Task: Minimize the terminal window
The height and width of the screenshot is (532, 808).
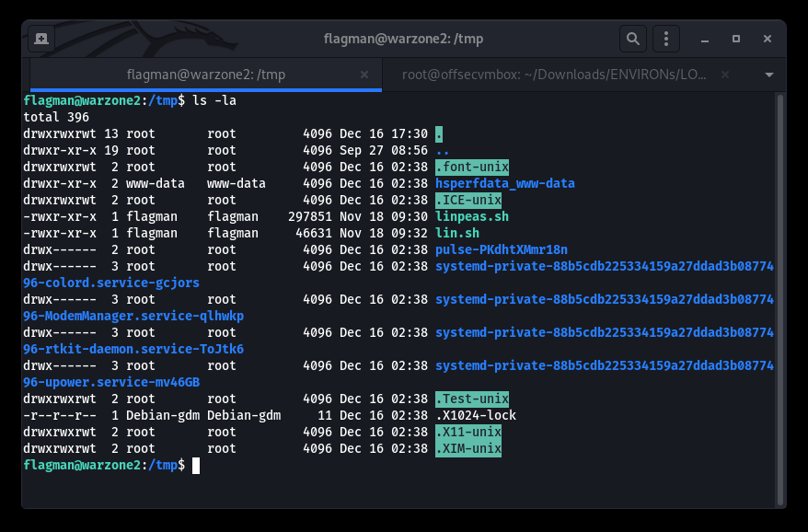Action: pos(704,40)
